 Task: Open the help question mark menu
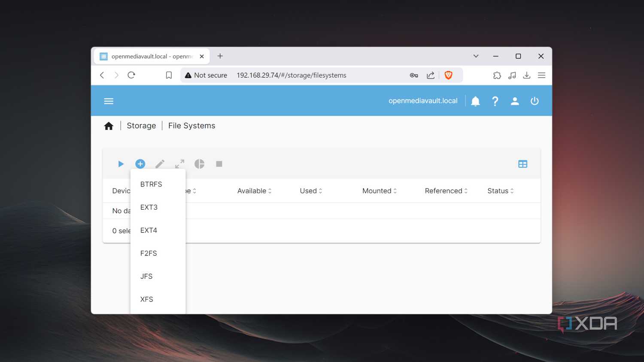495,101
